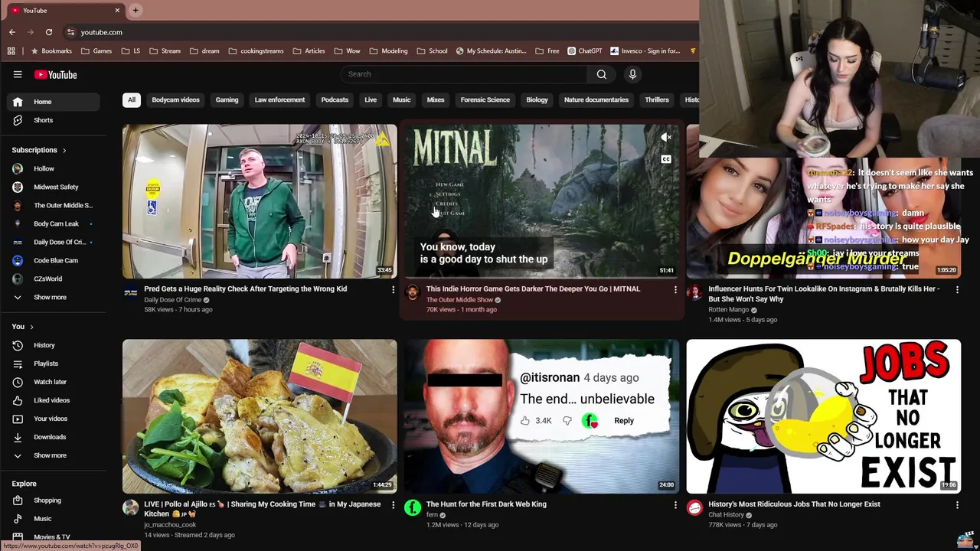
Task: Open the Games bookmarks folder
Action: 96,51
